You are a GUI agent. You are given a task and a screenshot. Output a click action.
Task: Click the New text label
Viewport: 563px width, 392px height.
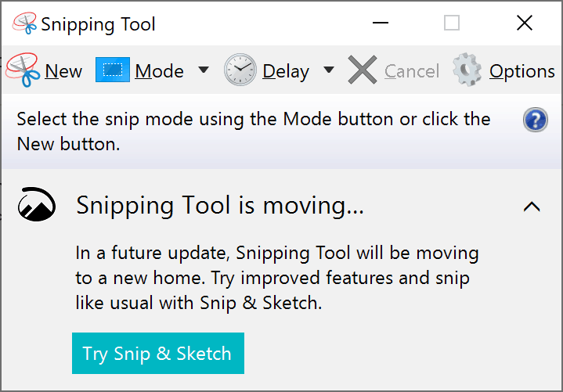(x=63, y=71)
